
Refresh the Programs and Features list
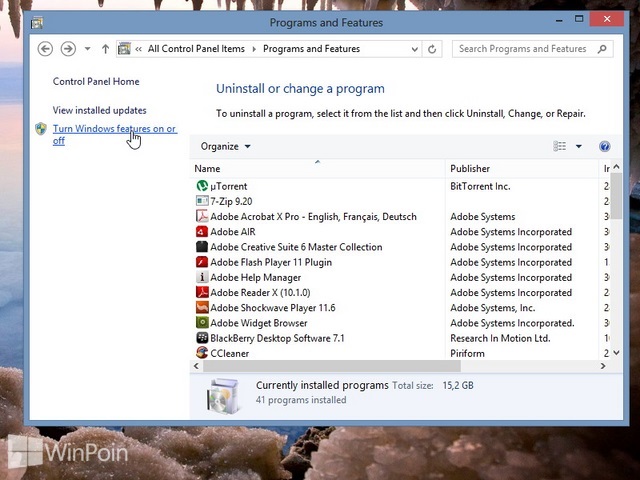(x=432, y=49)
